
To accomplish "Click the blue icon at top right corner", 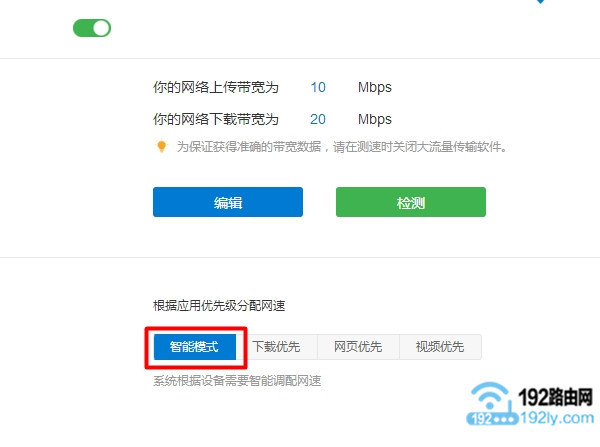I will tap(541, 2).
